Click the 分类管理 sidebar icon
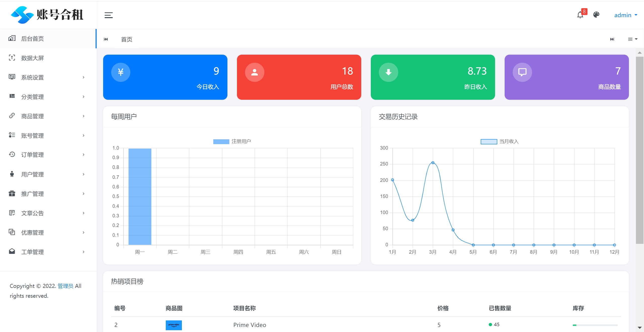Image resolution: width=644 pixels, height=332 pixels. [x=12, y=96]
